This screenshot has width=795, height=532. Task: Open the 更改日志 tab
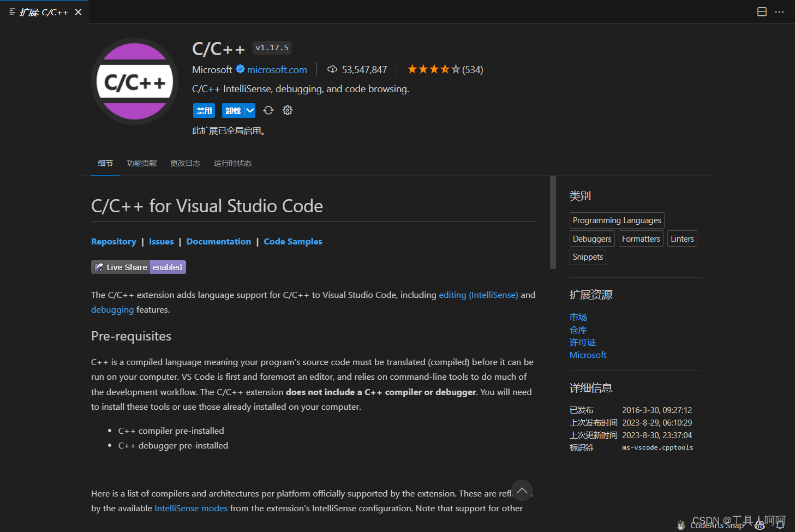coord(186,163)
